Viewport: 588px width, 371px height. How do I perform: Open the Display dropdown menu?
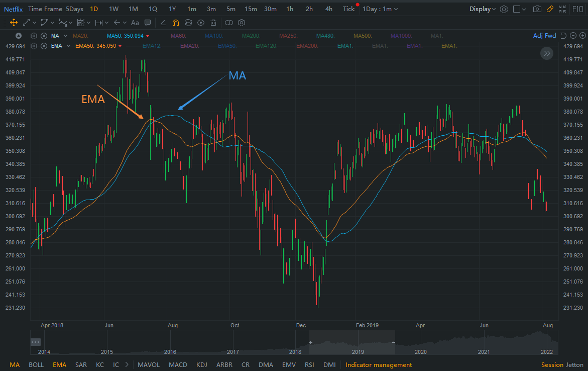pos(482,9)
